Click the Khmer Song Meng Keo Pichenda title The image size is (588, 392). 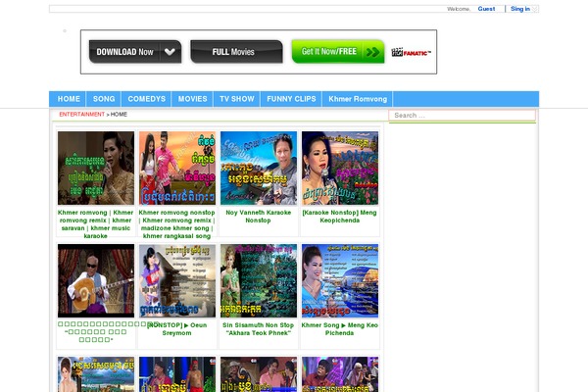coord(340,329)
